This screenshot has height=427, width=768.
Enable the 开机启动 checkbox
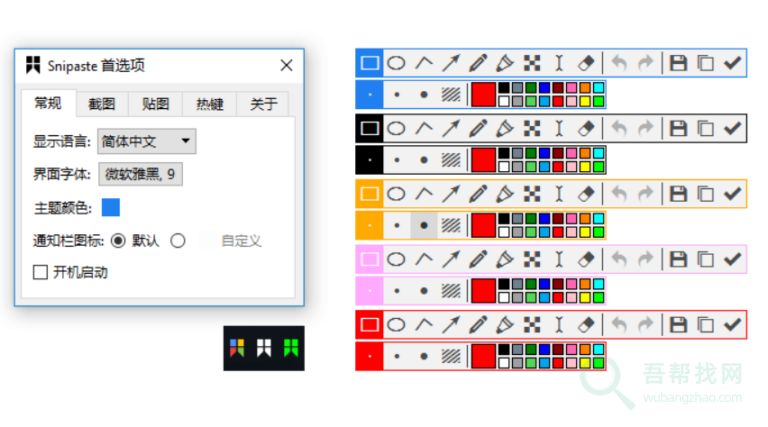point(41,272)
